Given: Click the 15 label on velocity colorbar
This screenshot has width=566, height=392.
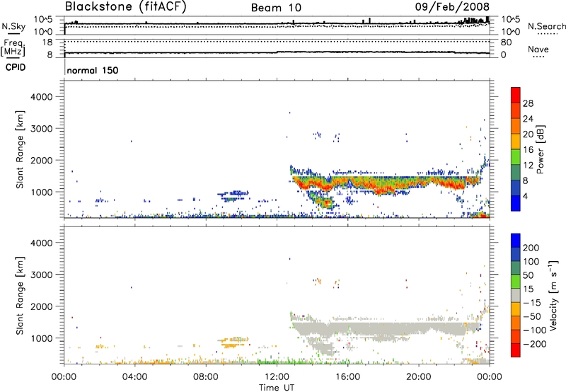Looking at the screenshot, I should tap(528, 289).
